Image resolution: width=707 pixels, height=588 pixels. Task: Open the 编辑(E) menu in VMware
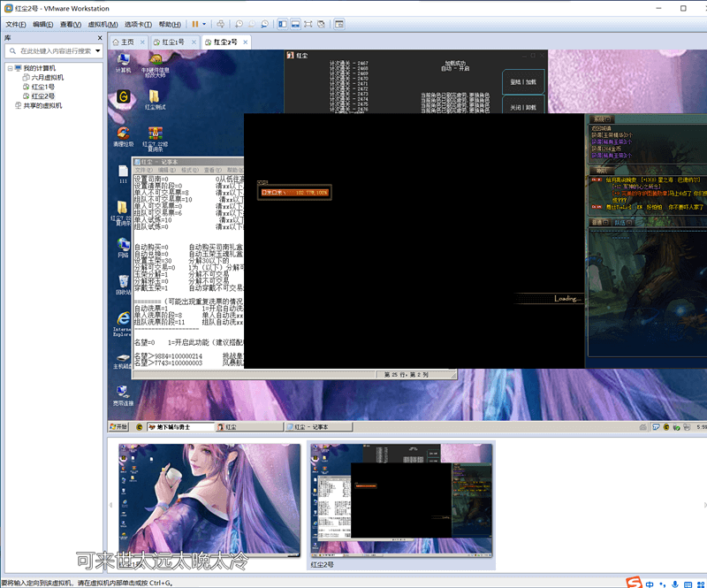(x=42, y=25)
